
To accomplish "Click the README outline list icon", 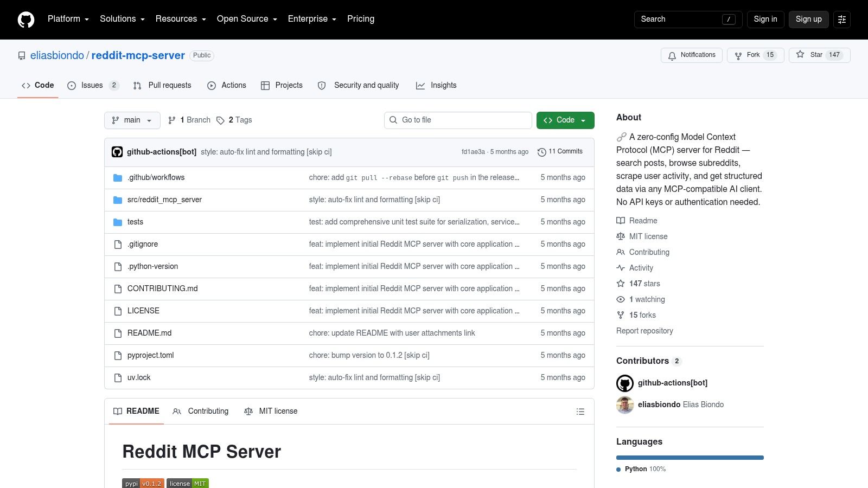I will (x=580, y=412).
